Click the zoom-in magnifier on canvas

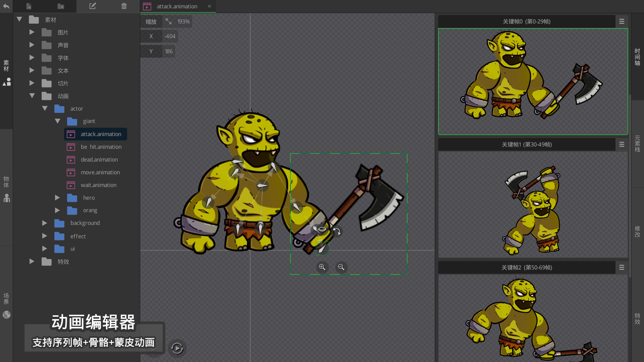pos(322,267)
